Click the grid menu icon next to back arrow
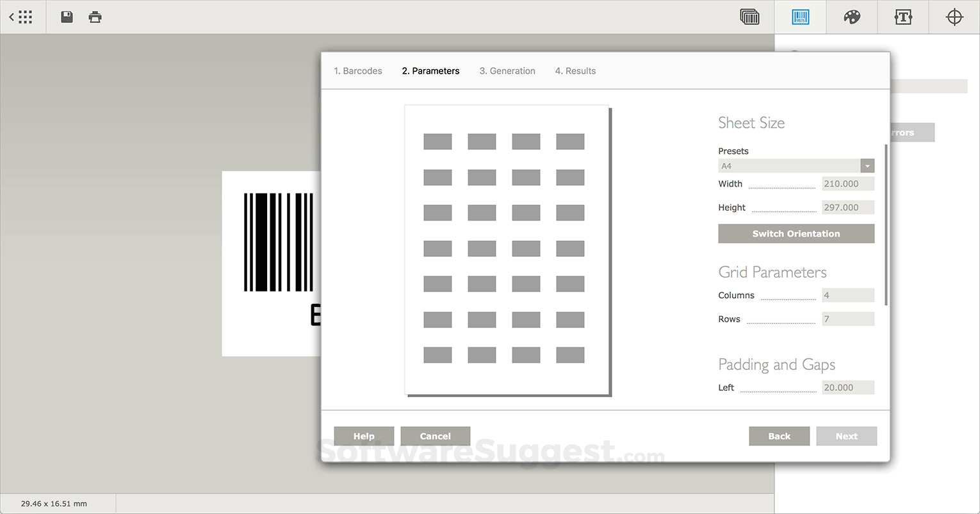This screenshot has height=514, width=980. 26,17
